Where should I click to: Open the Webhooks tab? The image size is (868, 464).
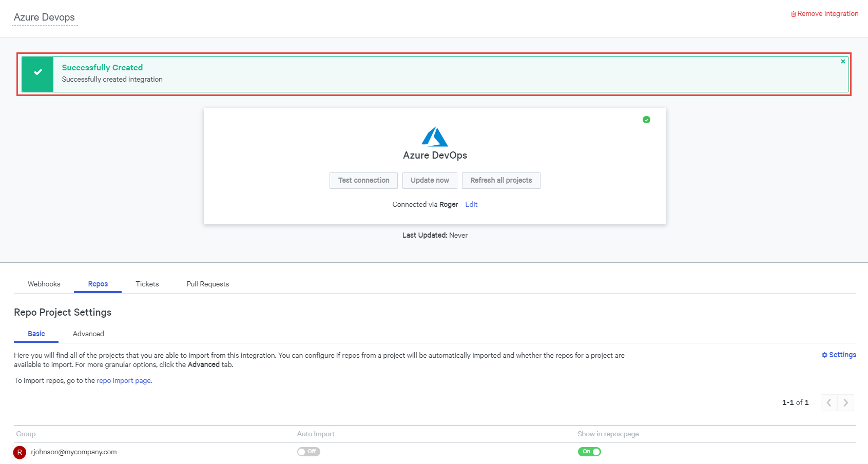pos(44,284)
